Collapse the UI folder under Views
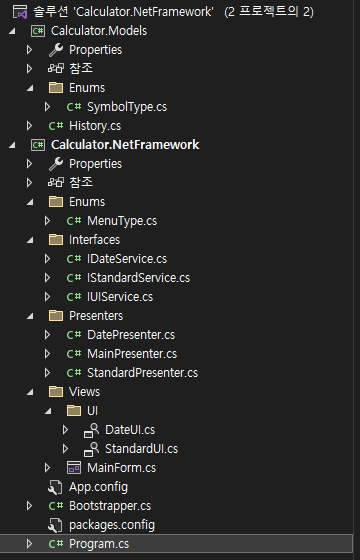The width and height of the screenshot is (360, 560). point(48,411)
